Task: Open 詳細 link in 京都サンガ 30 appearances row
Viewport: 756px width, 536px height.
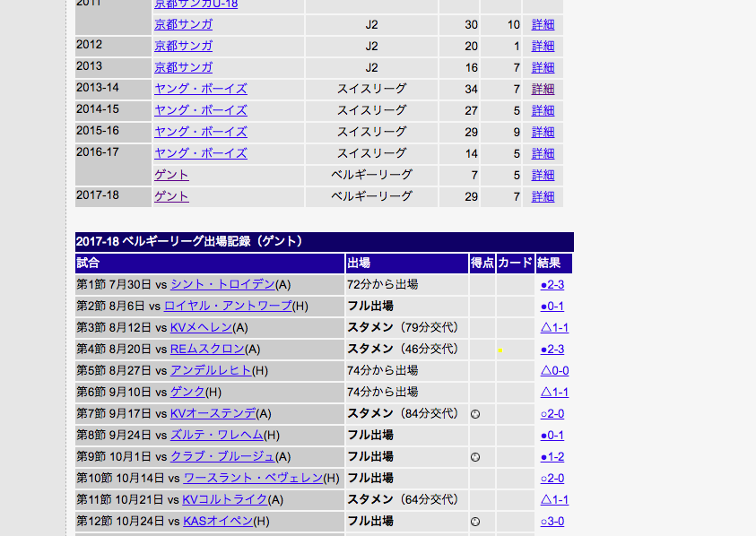Action: point(543,24)
